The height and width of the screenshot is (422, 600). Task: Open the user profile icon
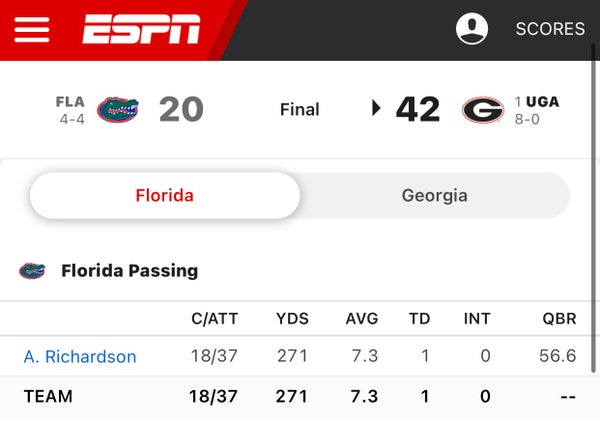(472, 29)
